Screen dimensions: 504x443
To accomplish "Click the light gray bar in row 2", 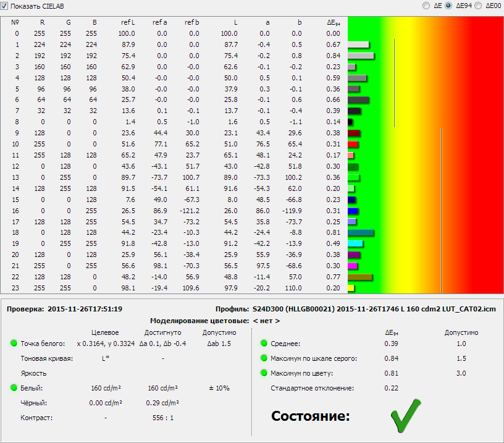I will point(361,56).
